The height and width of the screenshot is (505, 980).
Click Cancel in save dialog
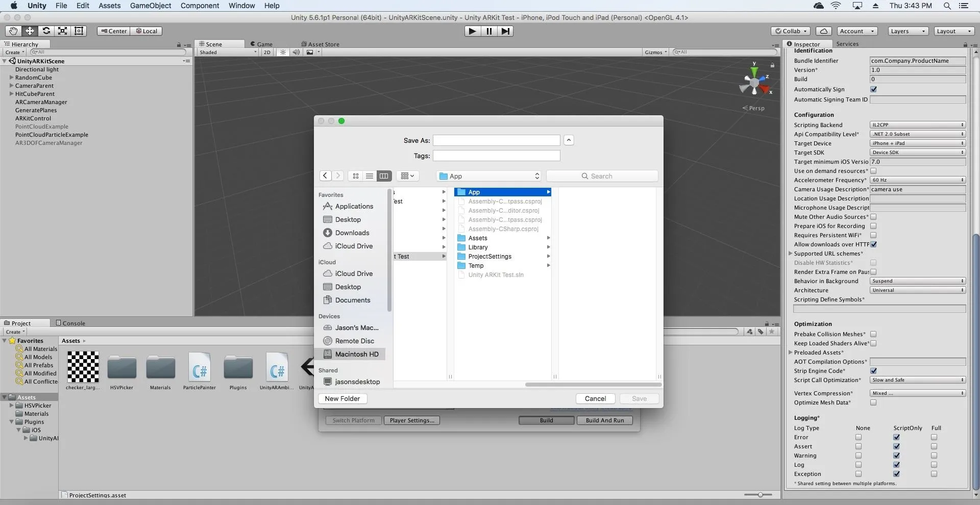[596, 398]
